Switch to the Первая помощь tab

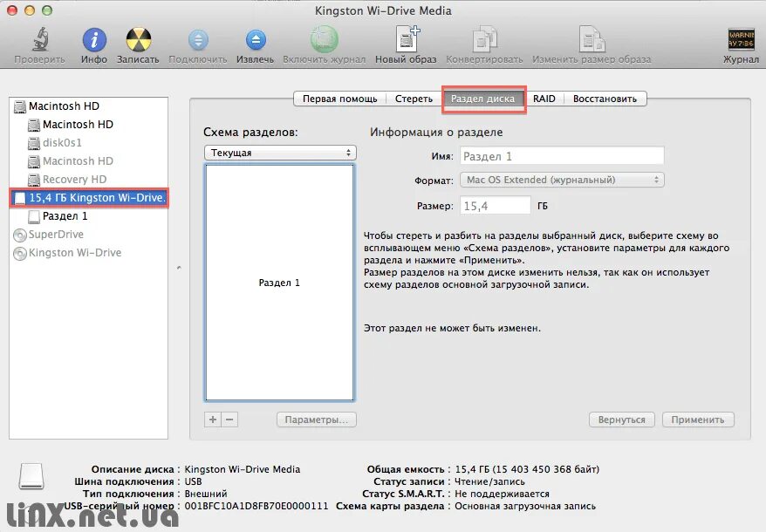[340, 99]
